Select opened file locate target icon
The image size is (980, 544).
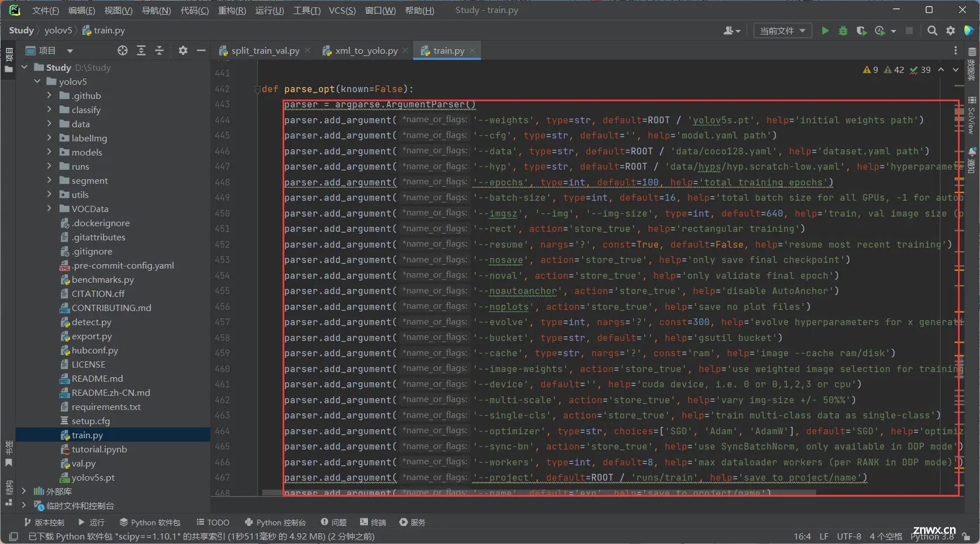(x=123, y=50)
